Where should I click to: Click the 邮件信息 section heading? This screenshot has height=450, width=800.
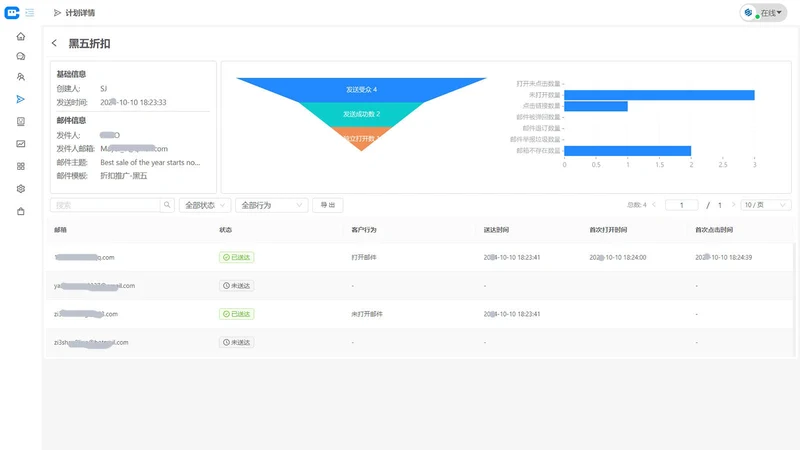click(71, 120)
